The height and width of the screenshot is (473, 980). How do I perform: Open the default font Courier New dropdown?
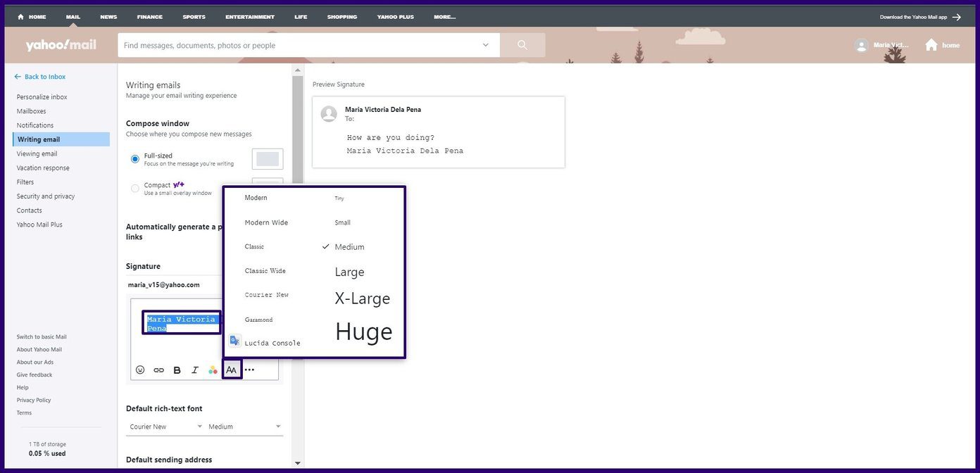[166, 427]
